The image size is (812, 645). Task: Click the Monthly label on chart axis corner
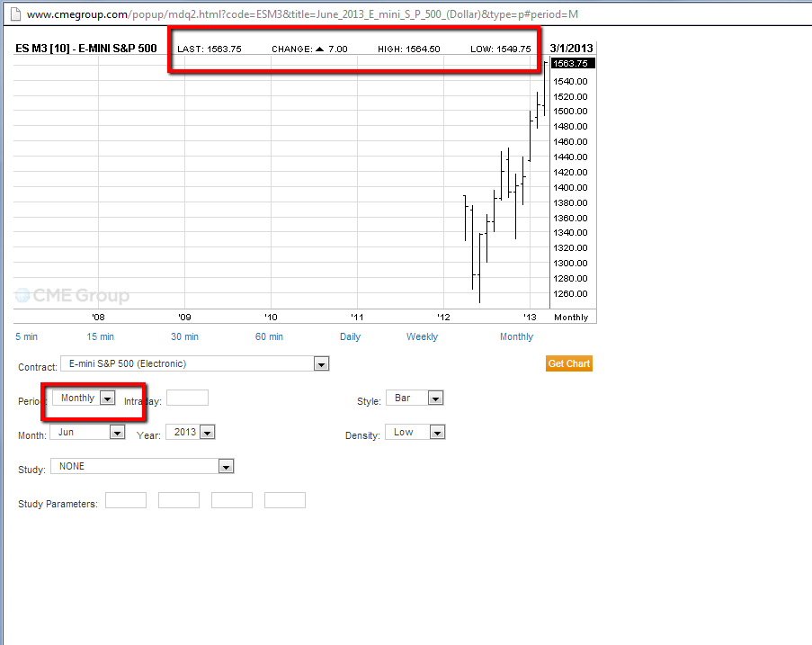tap(571, 317)
